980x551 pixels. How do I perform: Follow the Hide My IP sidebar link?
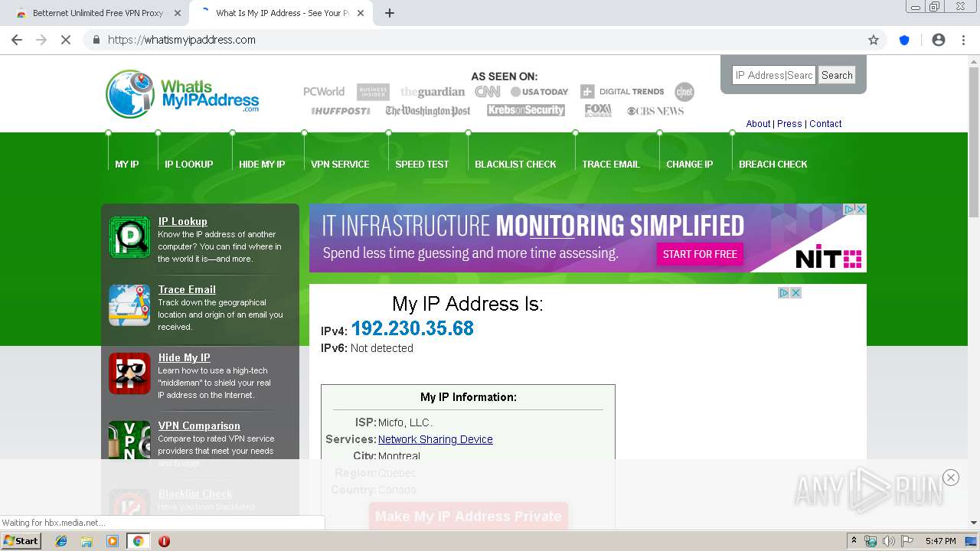point(185,358)
